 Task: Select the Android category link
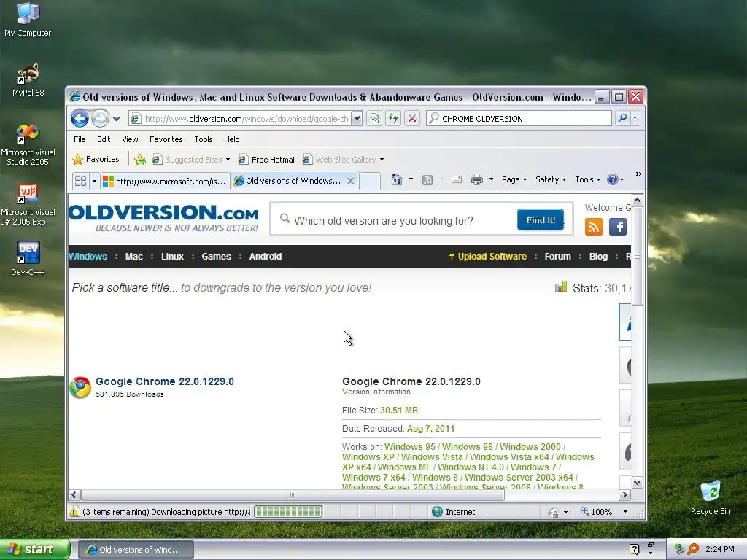pos(266,256)
